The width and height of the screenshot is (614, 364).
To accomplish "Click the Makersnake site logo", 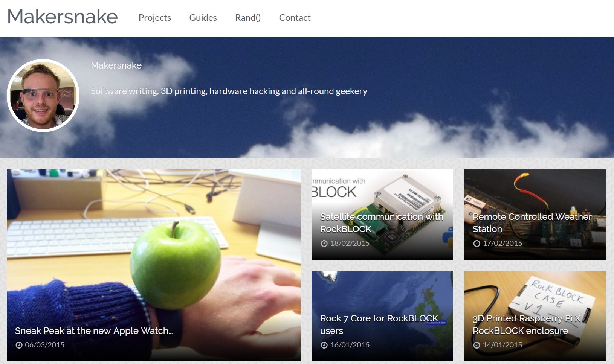I will 63,17.
